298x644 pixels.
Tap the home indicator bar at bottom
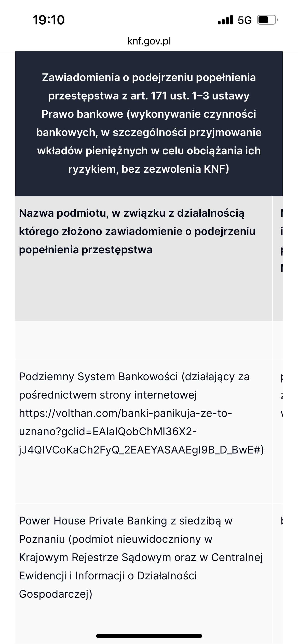click(x=149, y=636)
